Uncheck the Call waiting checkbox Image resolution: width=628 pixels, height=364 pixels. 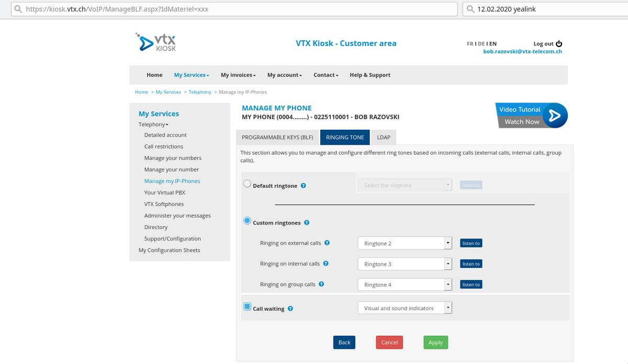tap(246, 308)
